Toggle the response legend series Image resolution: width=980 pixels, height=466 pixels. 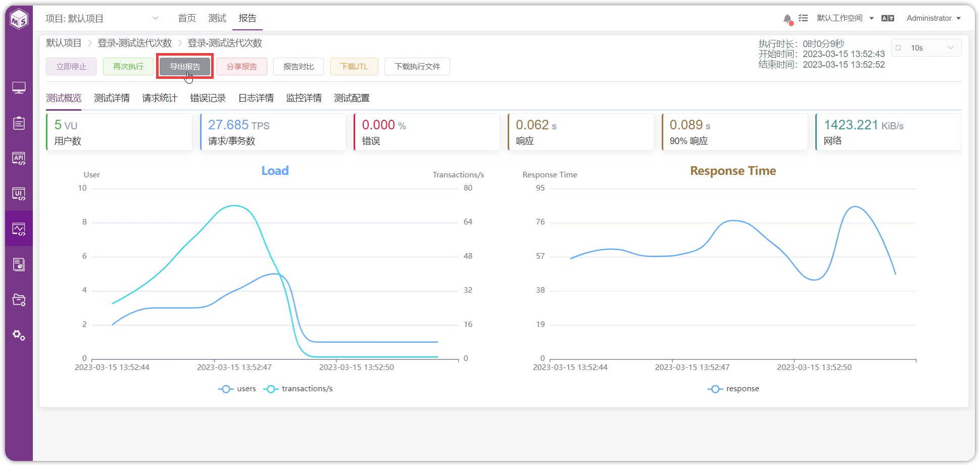pos(733,389)
